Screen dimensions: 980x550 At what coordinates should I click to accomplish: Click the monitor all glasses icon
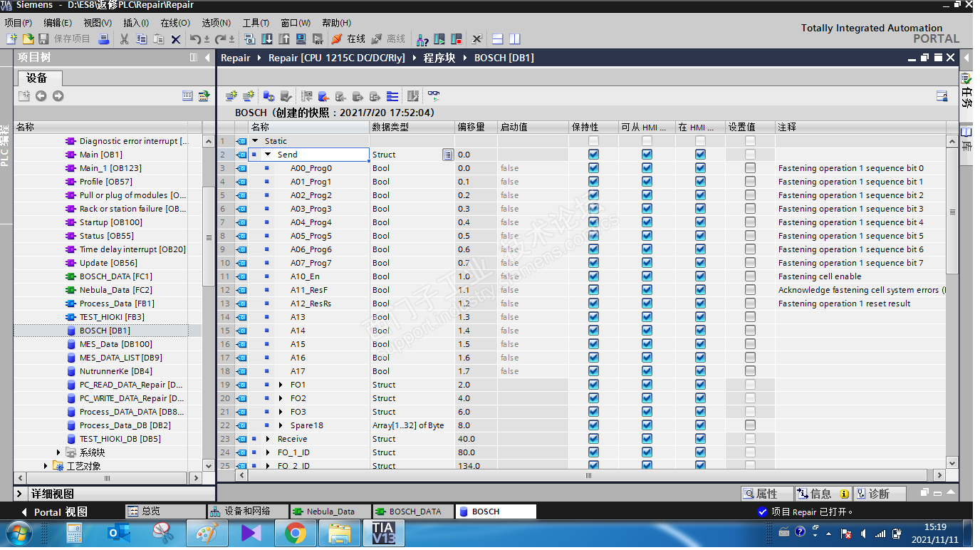click(433, 96)
